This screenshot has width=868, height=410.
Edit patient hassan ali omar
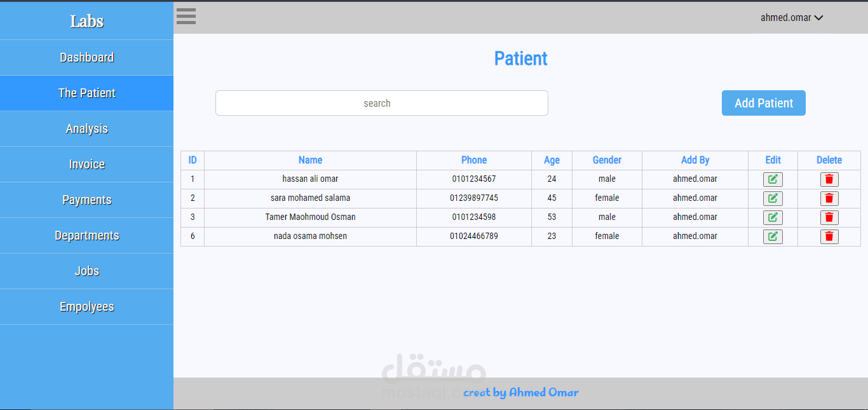pos(773,179)
